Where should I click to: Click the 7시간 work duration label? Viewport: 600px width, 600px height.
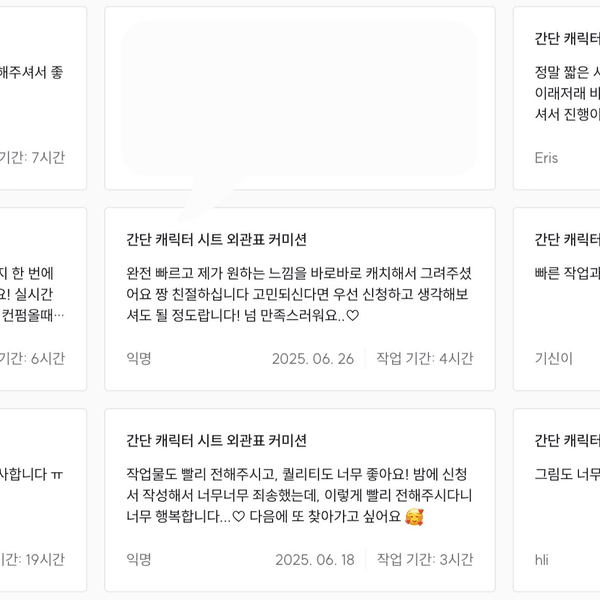pos(33,157)
